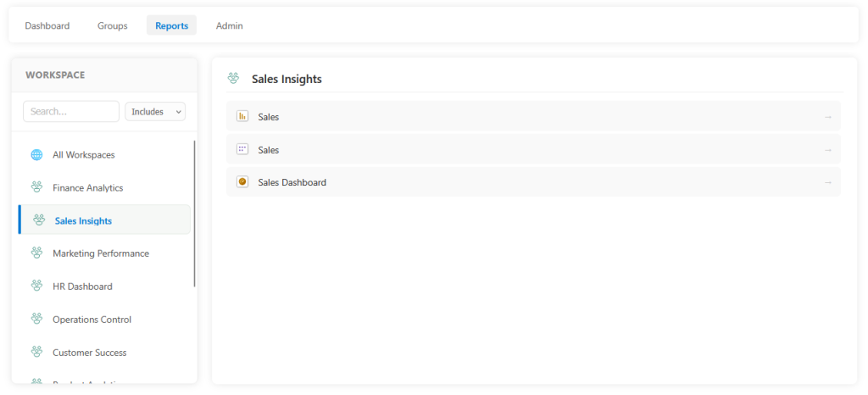Click the orange Sales Dashboard icon
The image size is (868, 395).
click(242, 182)
